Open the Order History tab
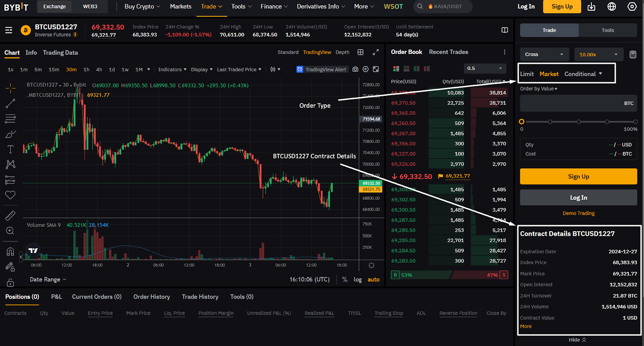The image size is (644, 346). click(x=152, y=297)
